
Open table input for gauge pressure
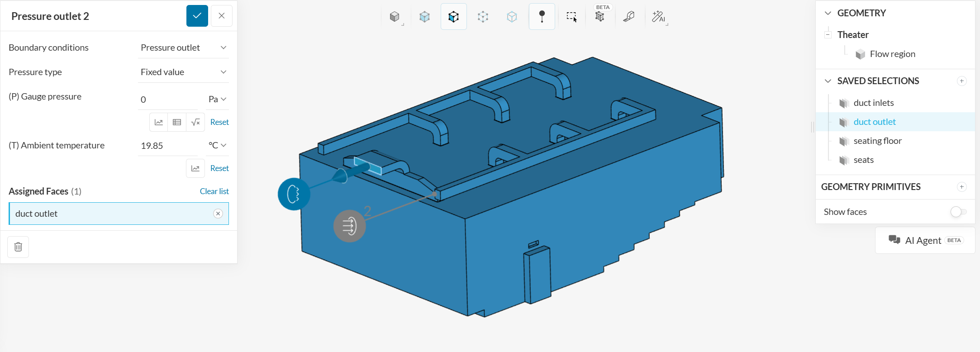coord(177,122)
